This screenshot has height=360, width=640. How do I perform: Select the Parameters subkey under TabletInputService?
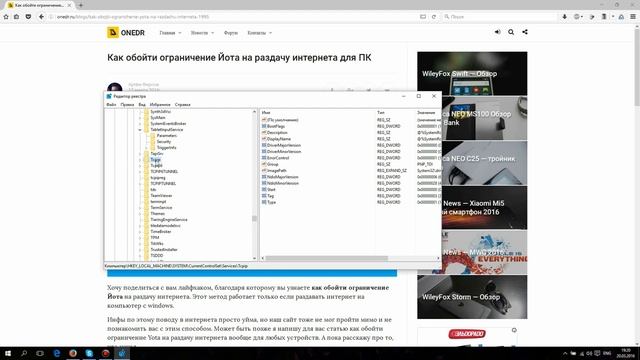point(167,136)
